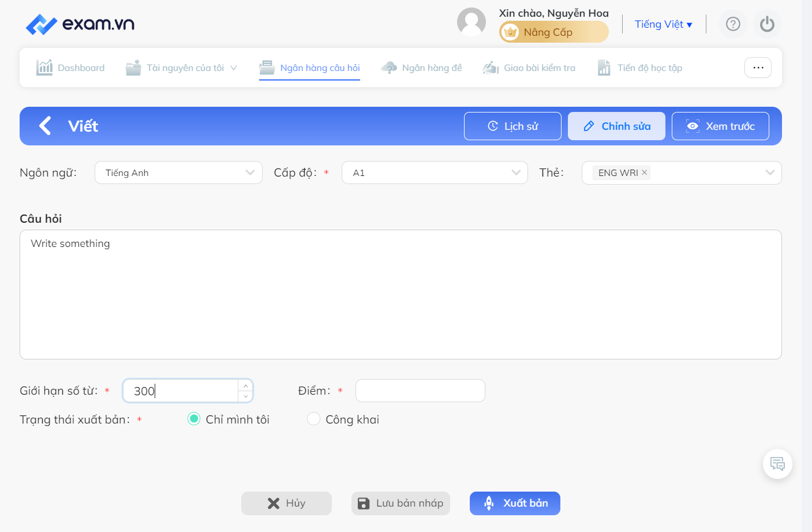This screenshot has width=812, height=532.
Task: Go back with the left arrow next to Viết
Action: pyautogui.click(x=45, y=126)
